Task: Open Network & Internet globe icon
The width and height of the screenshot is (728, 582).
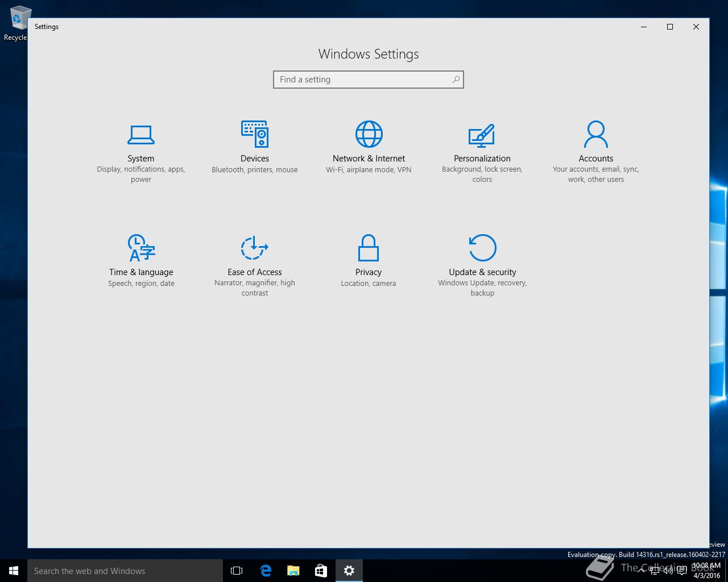Action: [369, 134]
